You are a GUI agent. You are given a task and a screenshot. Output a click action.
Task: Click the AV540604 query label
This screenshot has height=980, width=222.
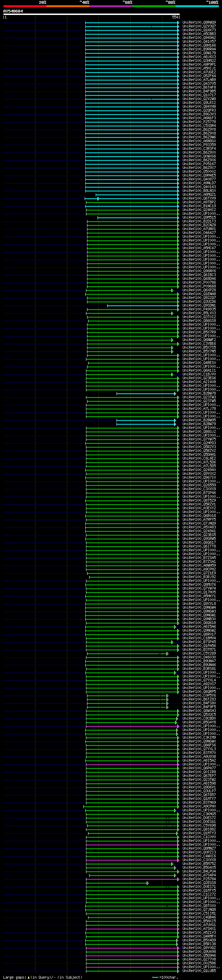click(x=13, y=11)
